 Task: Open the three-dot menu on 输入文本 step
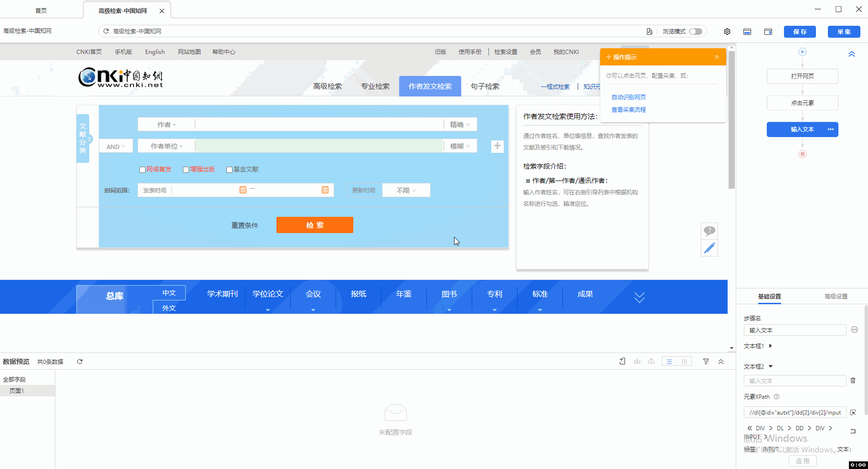point(831,129)
